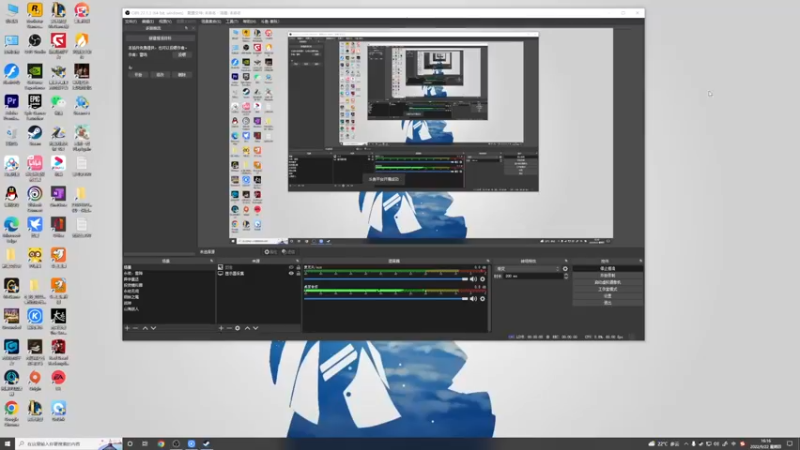This screenshot has height=450, width=800.
Task: Select the 显示器采集 source row
Action: pyautogui.click(x=259, y=273)
